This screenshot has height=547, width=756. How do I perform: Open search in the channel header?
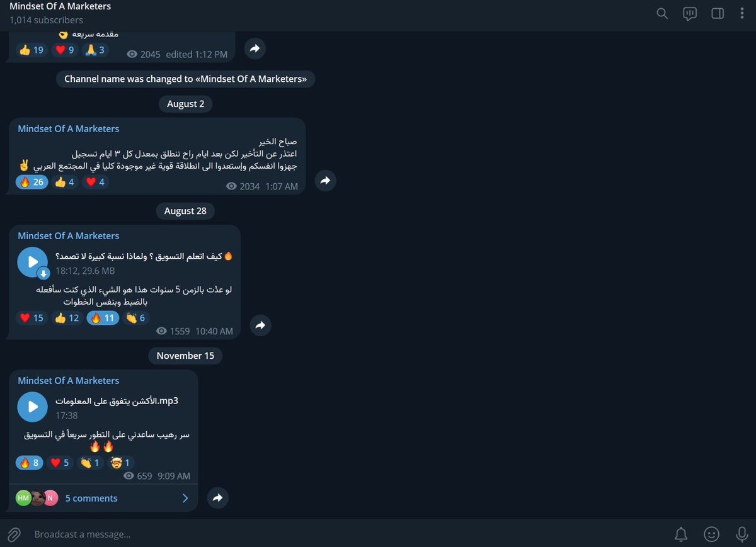(x=662, y=13)
